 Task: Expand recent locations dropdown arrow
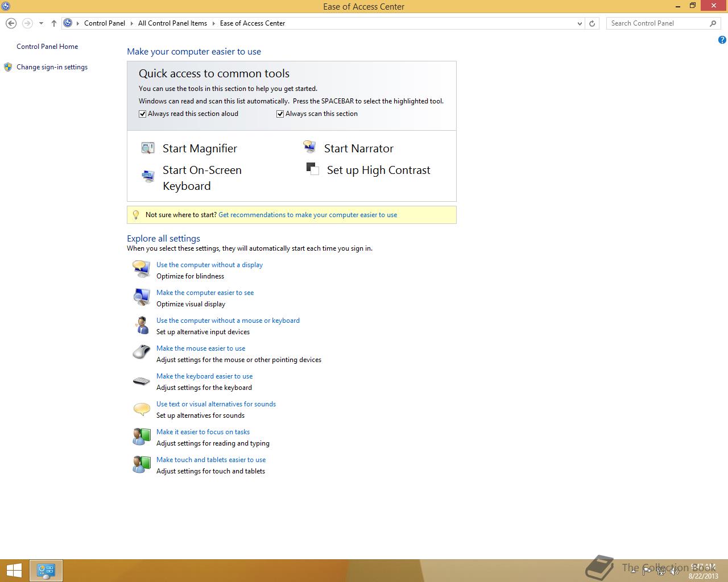(41, 23)
